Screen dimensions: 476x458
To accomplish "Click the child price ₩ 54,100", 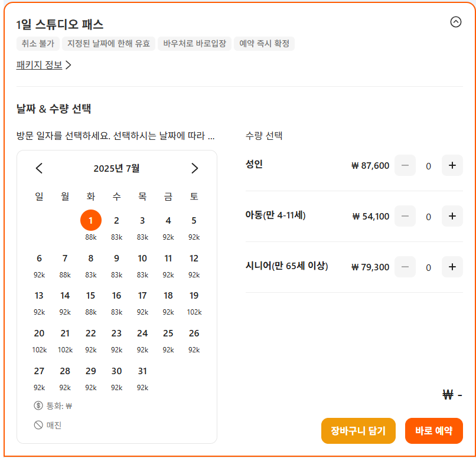I will point(371,216).
